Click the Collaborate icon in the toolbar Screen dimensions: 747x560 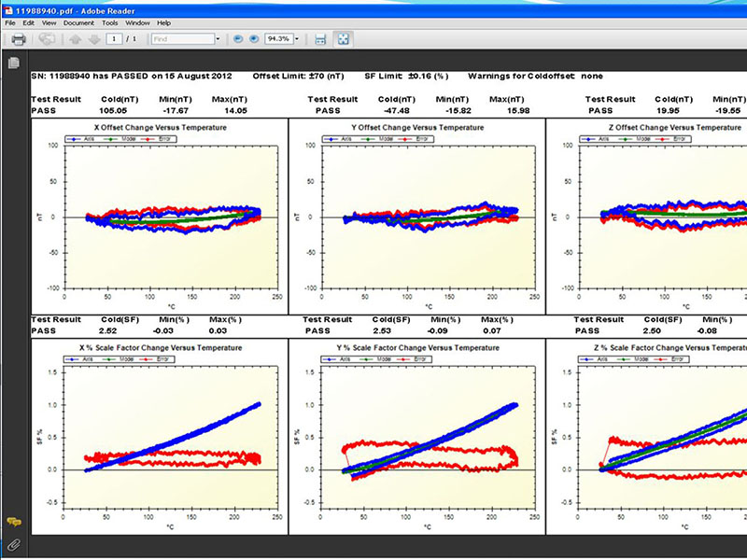click(47, 39)
